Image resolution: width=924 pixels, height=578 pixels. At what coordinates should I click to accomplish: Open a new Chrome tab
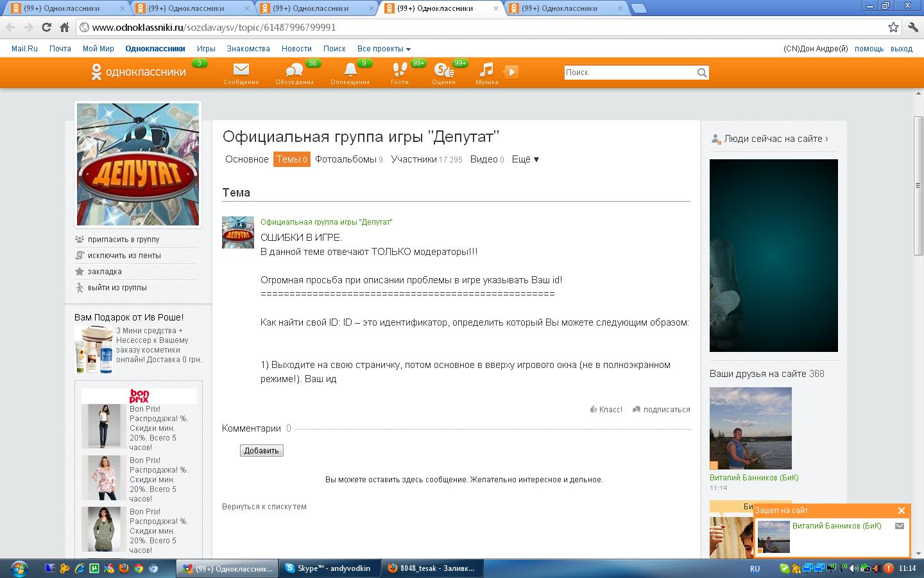(638, 8)
